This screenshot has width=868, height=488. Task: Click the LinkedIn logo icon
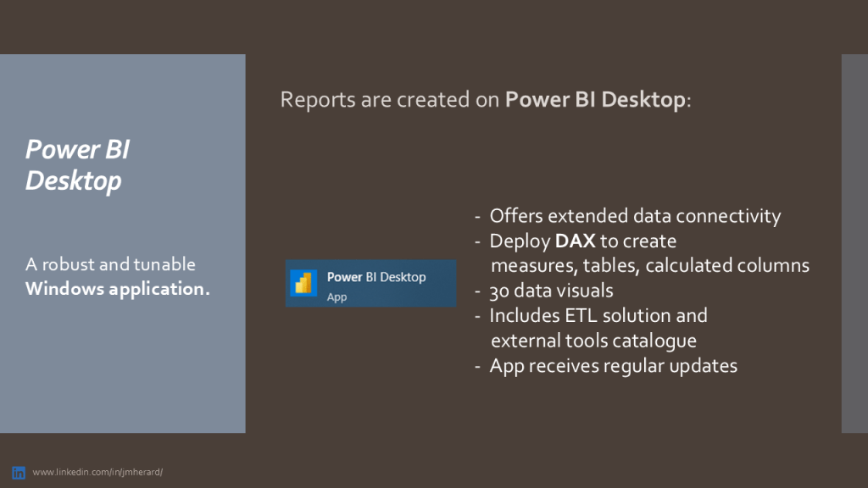pyautogui.click(x=18, y=472)
